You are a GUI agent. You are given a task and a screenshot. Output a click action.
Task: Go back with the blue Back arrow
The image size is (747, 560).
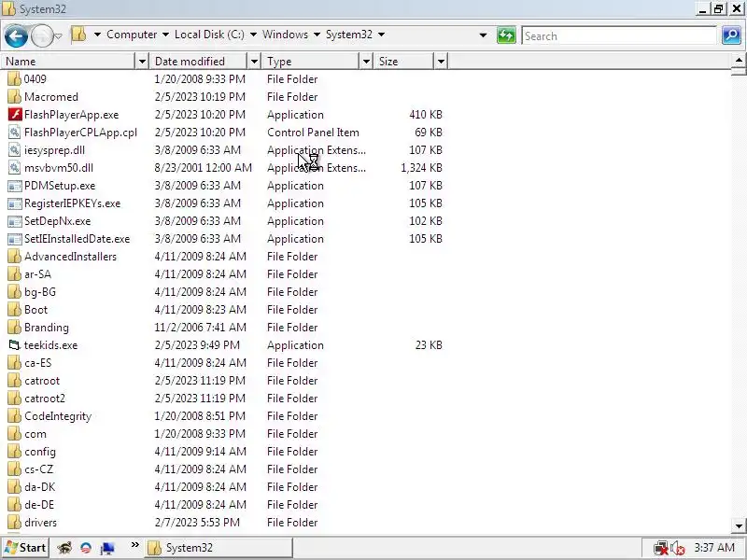coord(15,35)
